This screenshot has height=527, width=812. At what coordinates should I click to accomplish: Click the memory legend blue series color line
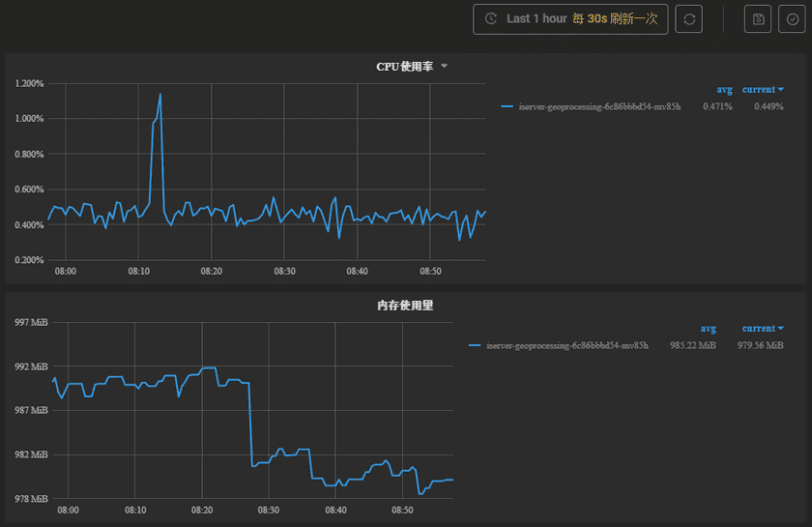pos(475,345)
